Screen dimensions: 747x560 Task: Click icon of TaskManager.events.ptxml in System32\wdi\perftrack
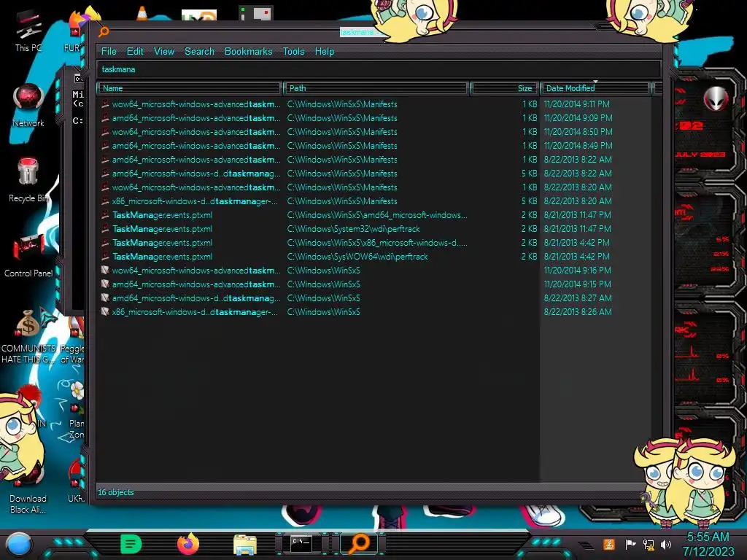click(105, 228)
